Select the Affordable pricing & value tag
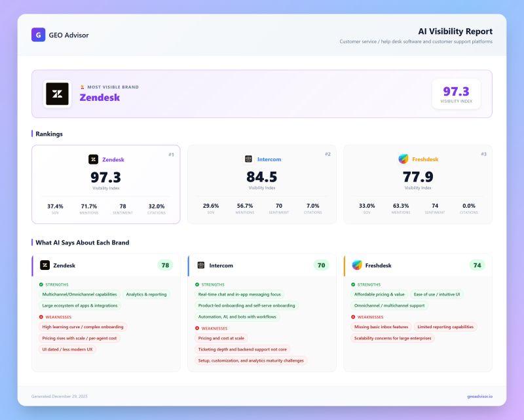This screenshot has height=420, width=524. pyautogui.click(x=379, y=294)
